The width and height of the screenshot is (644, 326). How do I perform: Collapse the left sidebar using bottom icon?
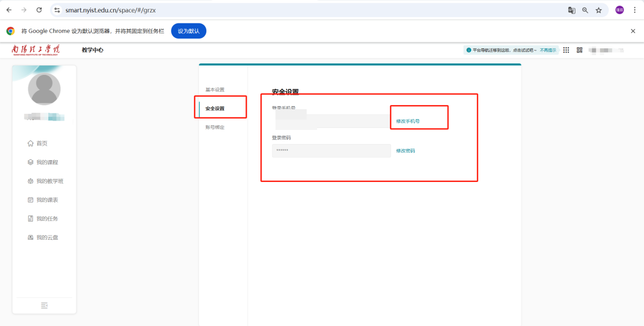pyautogui.click(x=44, y=305)
